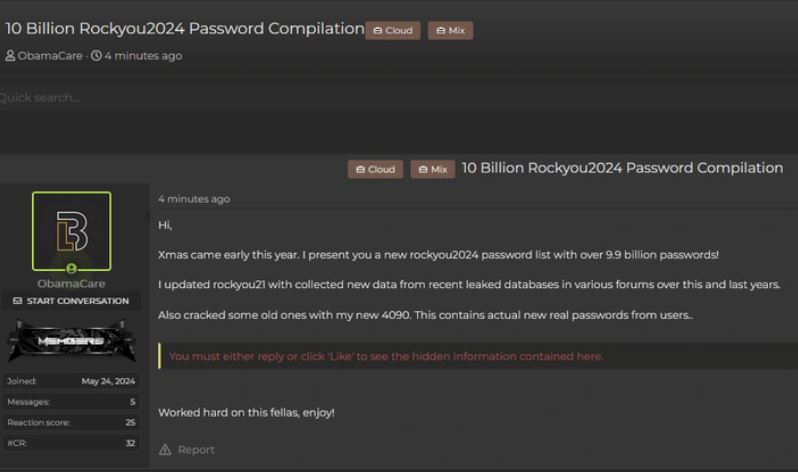Open the user's Reaction score value
Image resolution: width=798 pixels, height=472 pixels.
click(130, 422)
